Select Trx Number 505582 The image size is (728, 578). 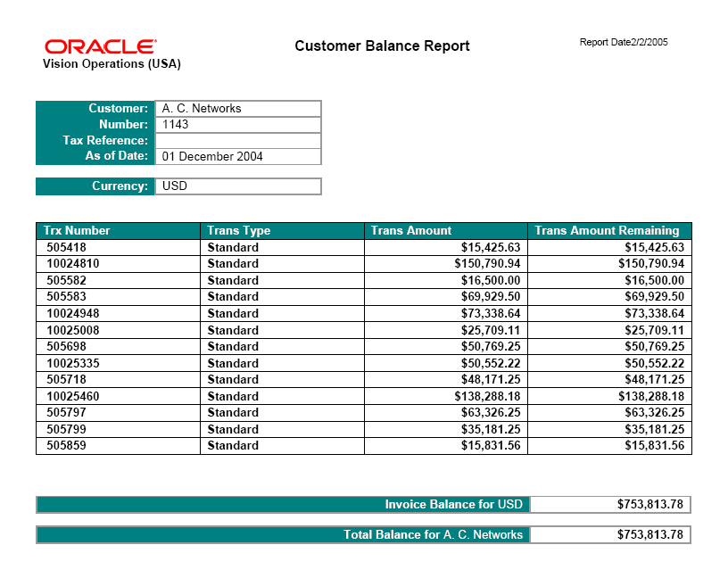click(x=66, y=280)
